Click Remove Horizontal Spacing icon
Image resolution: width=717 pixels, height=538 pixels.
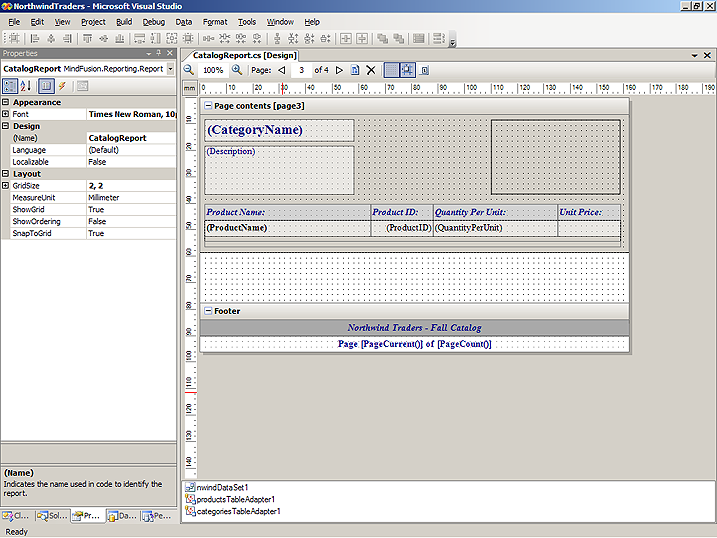click(257, 38)
